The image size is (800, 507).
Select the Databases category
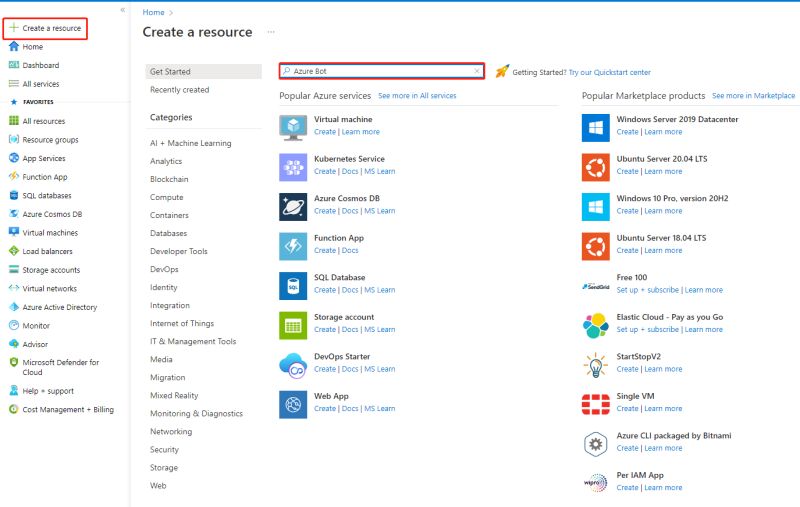coord(168,233)
